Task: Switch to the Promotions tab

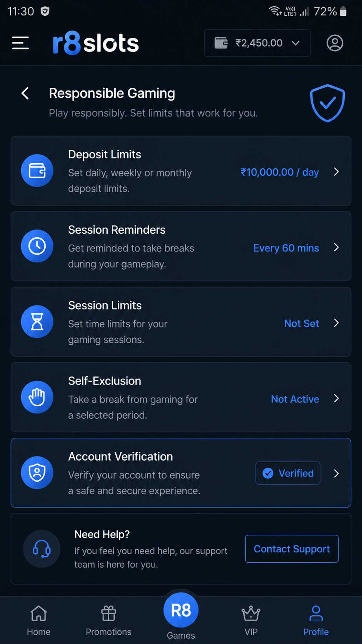Action: (x=108, y=621)
